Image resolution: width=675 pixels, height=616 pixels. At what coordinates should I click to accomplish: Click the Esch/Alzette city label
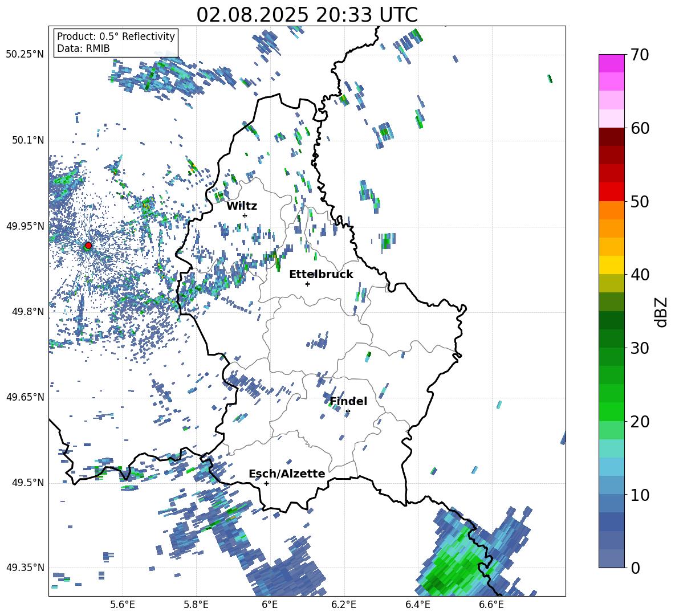287,474
